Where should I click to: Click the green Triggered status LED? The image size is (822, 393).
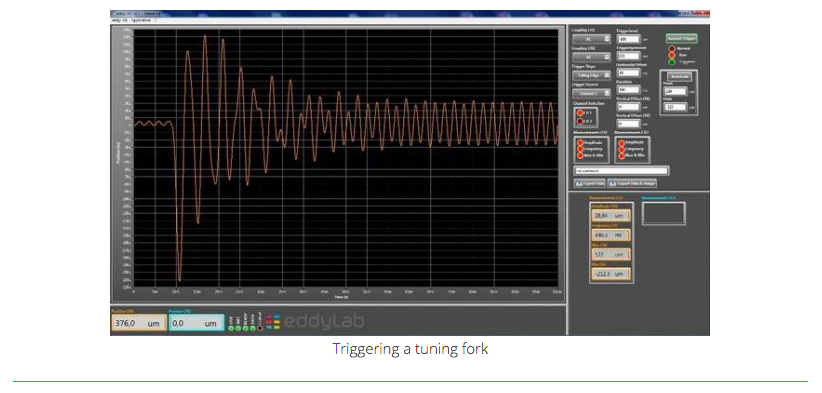point(672,62)
